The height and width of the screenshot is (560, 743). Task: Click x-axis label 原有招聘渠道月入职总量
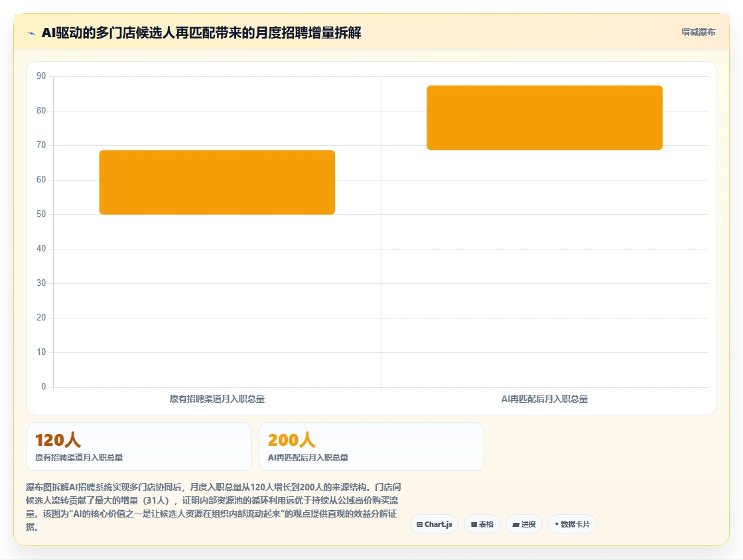[217, 399]
